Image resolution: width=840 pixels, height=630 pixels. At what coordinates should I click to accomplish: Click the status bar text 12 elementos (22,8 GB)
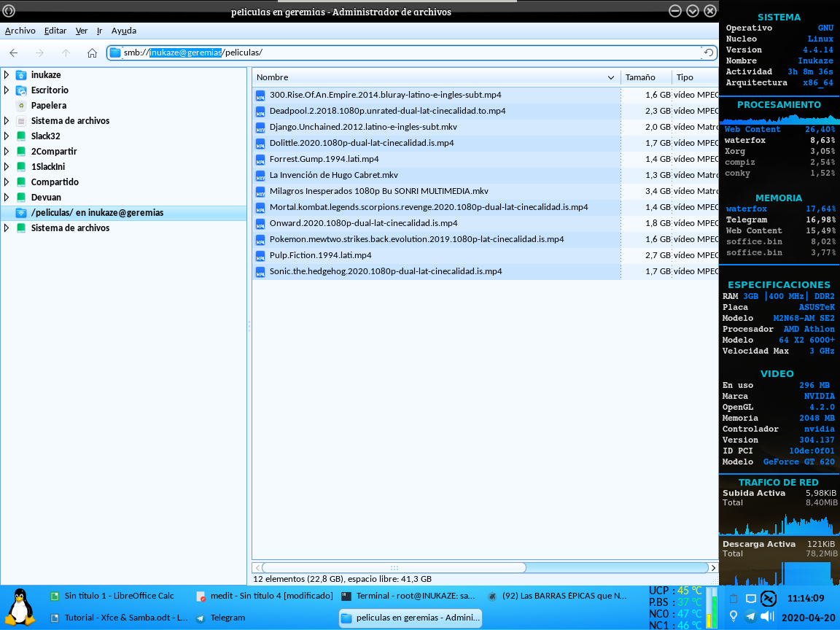tap(342, 579)
